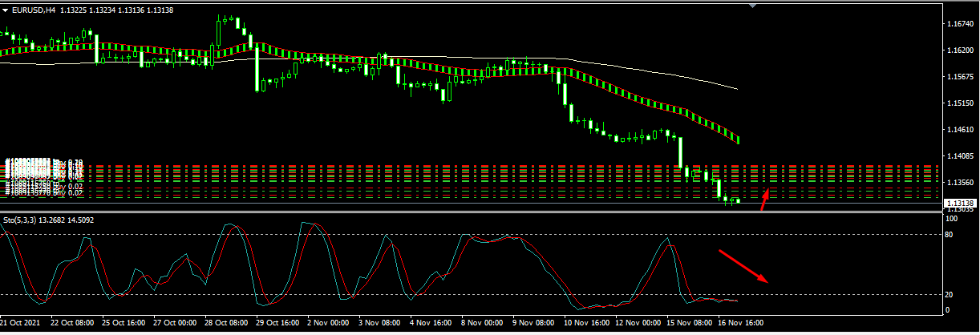This screenshot has width=980, height=335.
Task: Click the last candlestick at chart bottom
Action: (737, 200)
